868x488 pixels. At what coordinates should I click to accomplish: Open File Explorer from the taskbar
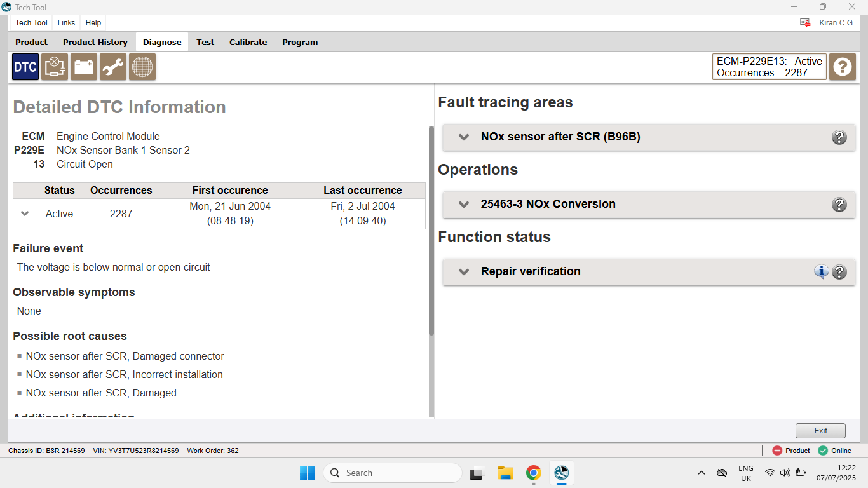[x=505, y=473]
